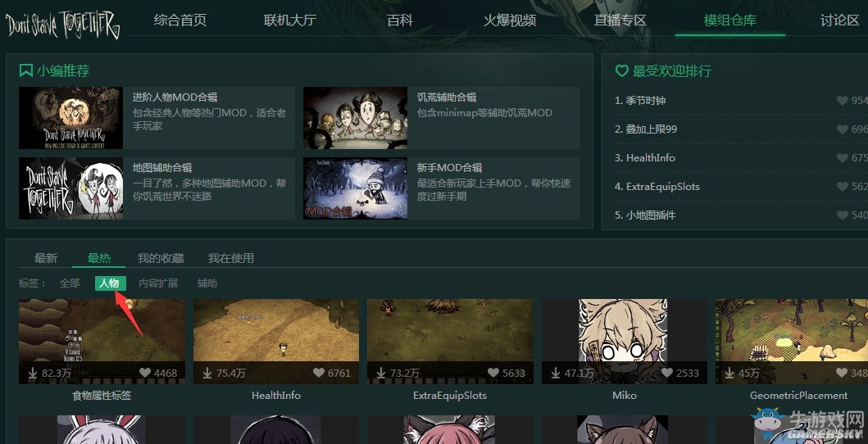Viewport: 868px width, 444px height.
Task: Click the HealthInfo mod name under card
Action: click(275, 396)
